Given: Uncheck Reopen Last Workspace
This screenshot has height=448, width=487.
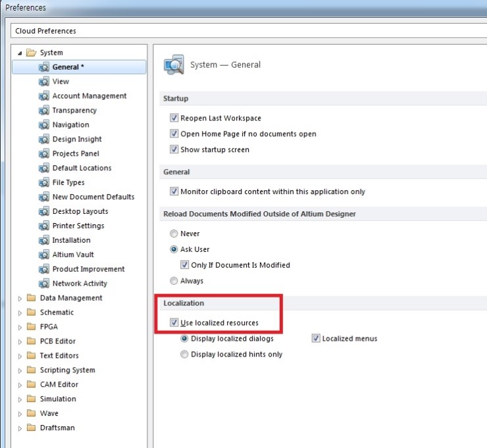Looking at the screenshot, I should coord(174,118).
